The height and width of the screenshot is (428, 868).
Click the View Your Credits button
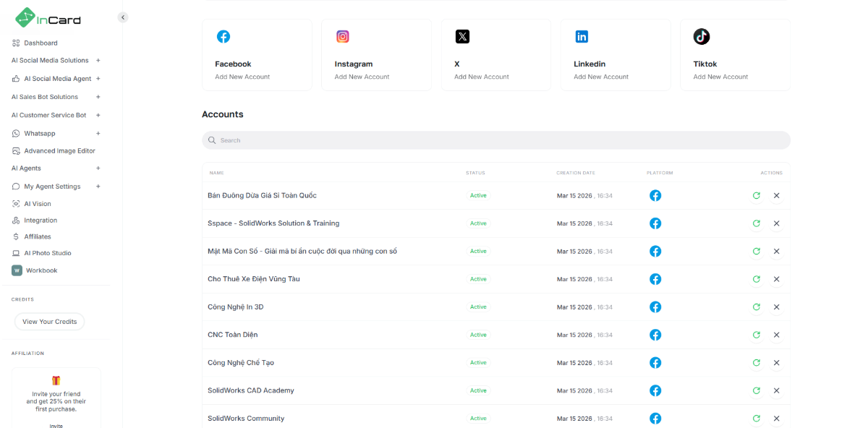pos(49,322)
